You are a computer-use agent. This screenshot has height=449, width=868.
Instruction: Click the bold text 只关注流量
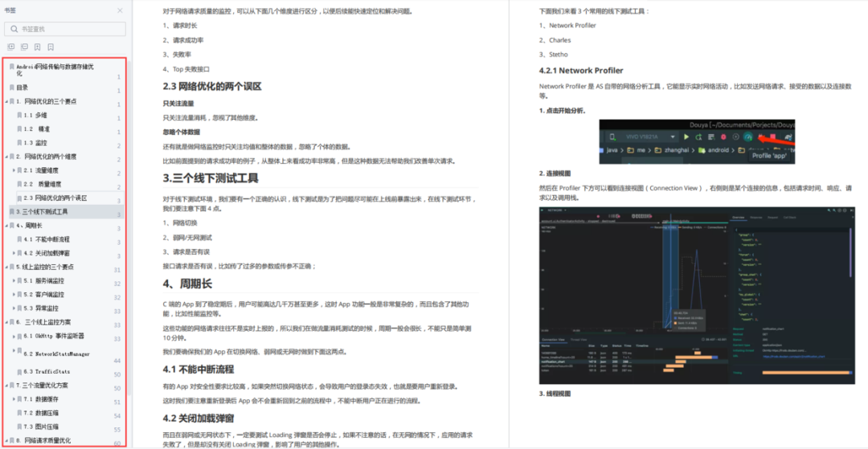[178, 104]
